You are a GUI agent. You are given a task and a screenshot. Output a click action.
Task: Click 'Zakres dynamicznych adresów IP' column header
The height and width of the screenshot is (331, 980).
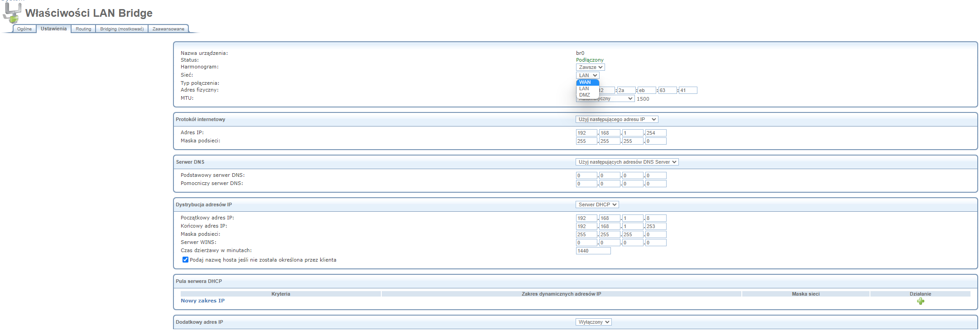coord(562,294)
